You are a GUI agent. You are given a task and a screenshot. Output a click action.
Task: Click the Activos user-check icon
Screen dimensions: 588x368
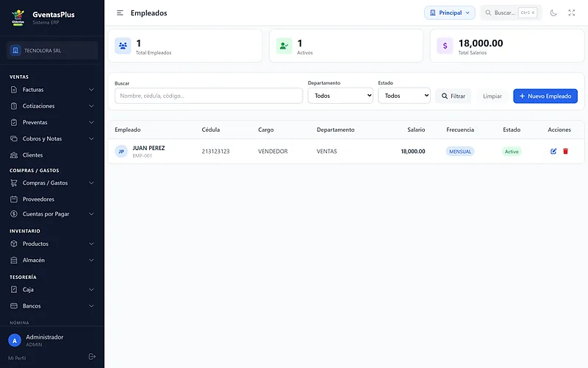[284, 46]
